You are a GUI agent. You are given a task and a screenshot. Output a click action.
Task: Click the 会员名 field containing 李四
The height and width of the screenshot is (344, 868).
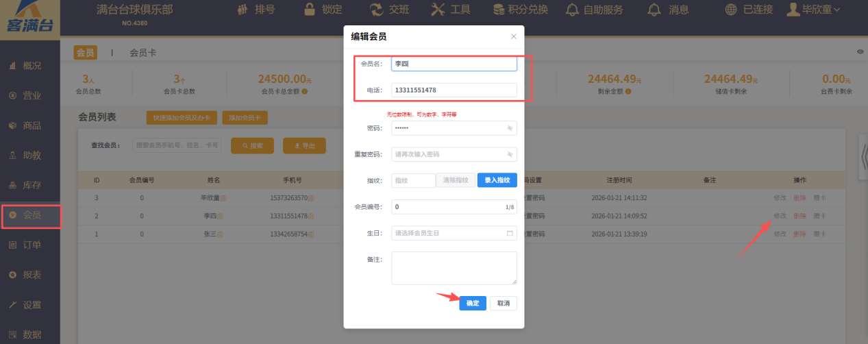454,64
